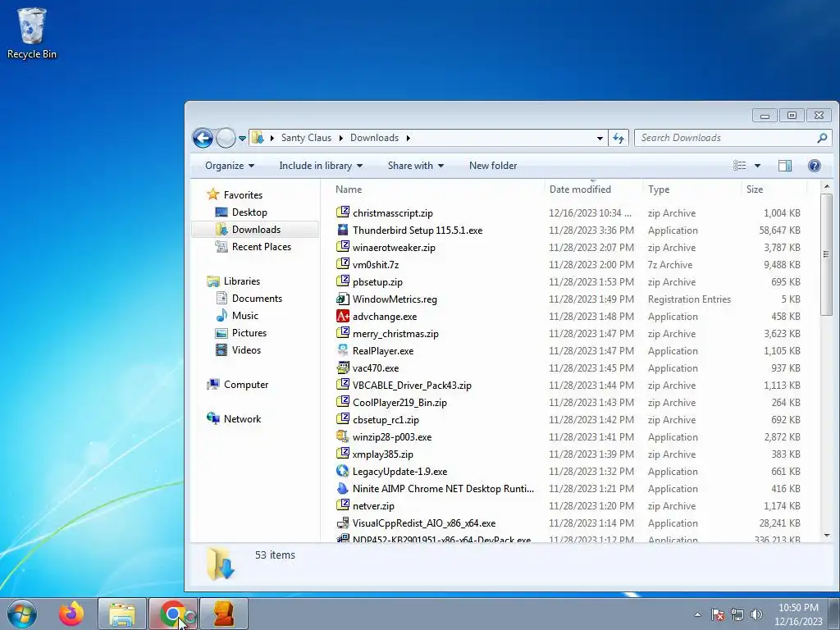
Task: Open Google Chrome from the taskbar
Action: tap(173, 614)
